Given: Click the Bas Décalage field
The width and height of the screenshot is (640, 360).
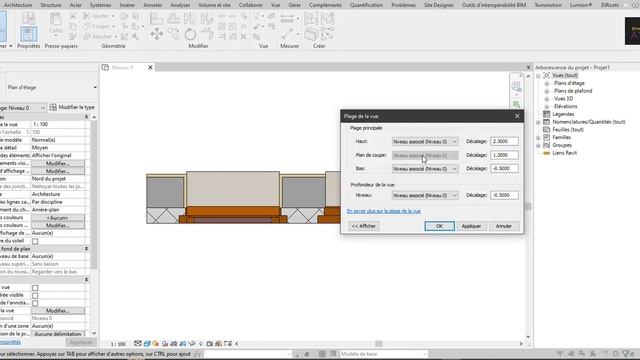Looking at the screenshot, I should tap(504, 168).
